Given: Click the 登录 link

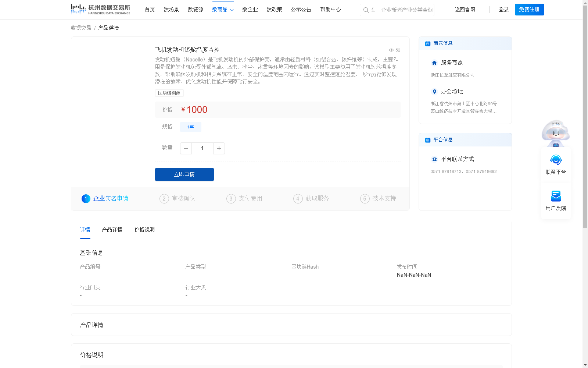Looking at the screenshot, I should pyautogui.click(x=503, y=10).
